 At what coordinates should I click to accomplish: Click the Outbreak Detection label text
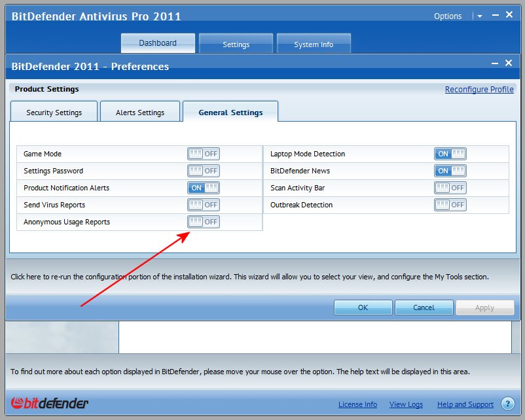[301, 205]
